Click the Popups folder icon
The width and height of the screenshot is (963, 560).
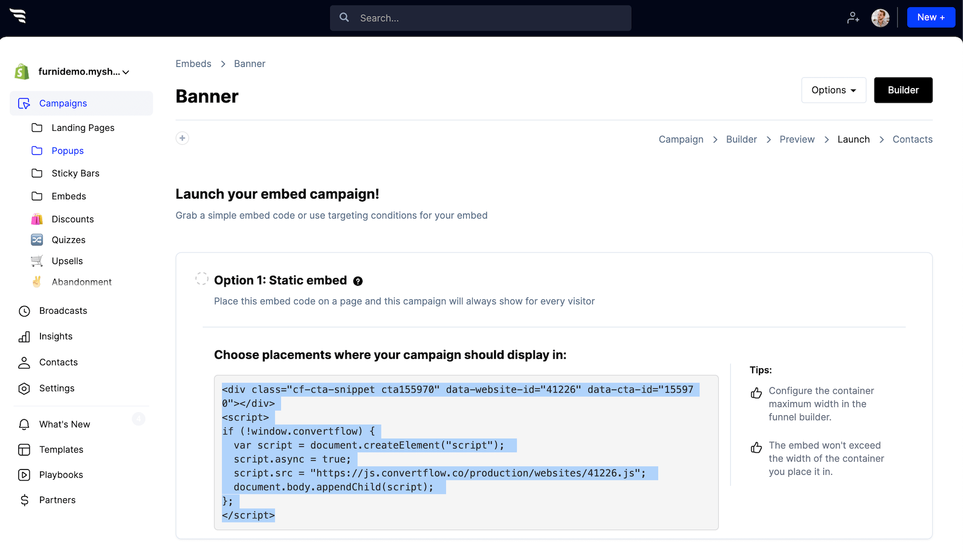(37, 151)
